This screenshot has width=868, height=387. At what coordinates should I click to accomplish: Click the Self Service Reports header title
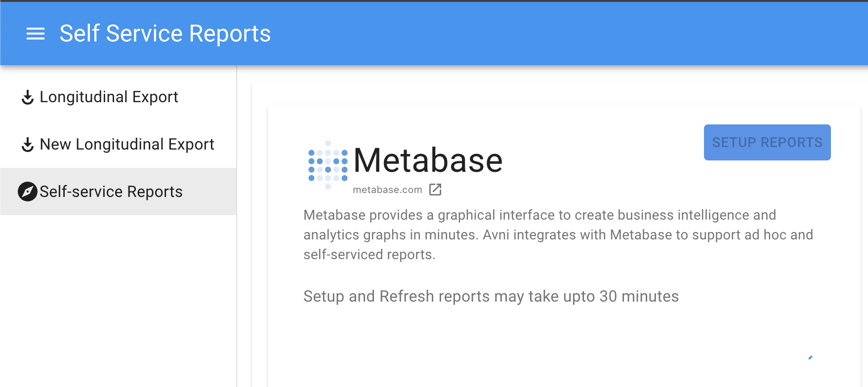(x=165, y=34)
